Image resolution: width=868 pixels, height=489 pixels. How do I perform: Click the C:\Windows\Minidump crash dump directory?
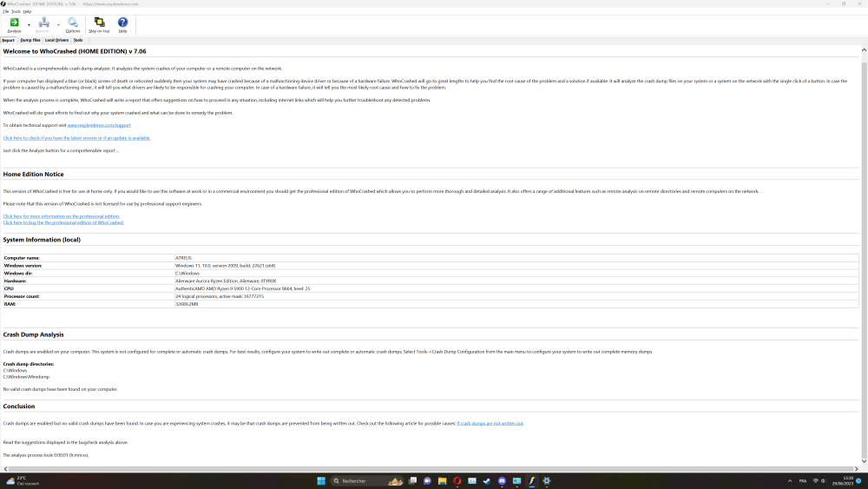coord(26,377)
